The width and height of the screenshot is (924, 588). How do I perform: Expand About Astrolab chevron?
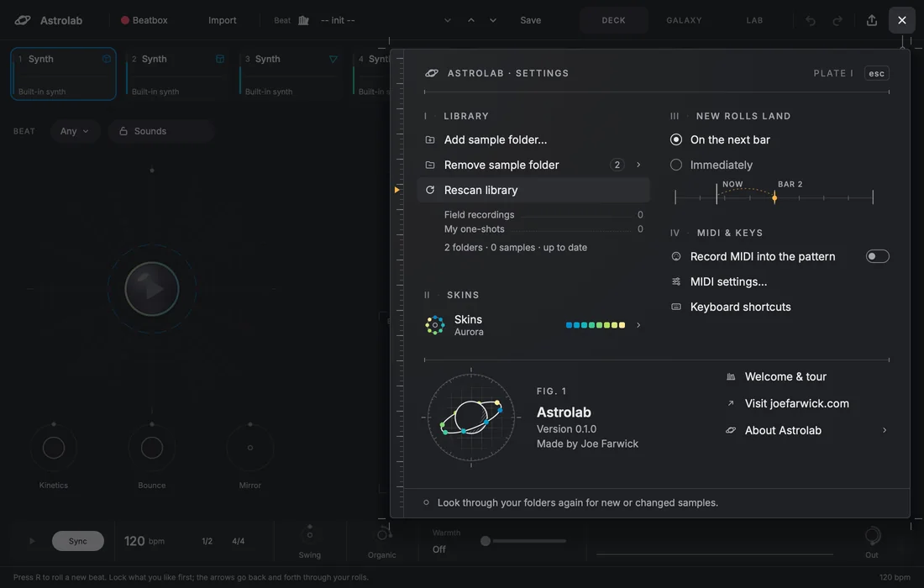[x=884, y=430]
